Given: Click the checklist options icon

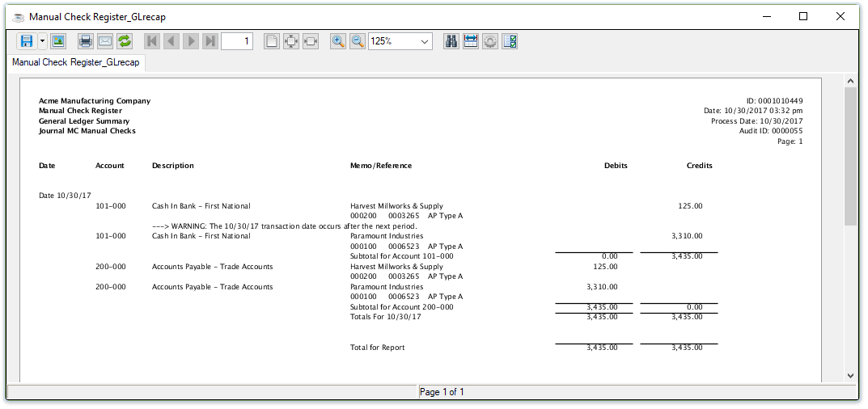Looking at the screenshot, I should coord(510,41).
